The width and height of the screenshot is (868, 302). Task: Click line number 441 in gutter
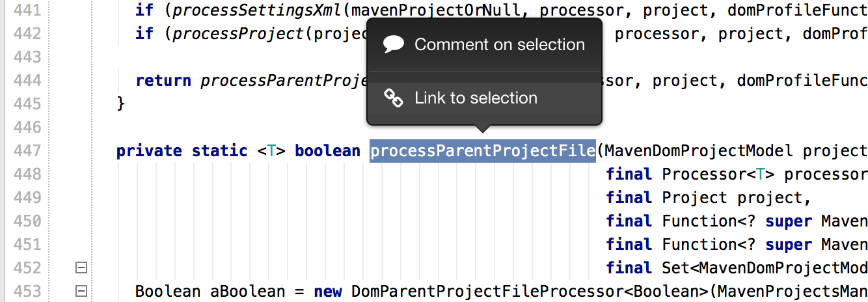27,10
